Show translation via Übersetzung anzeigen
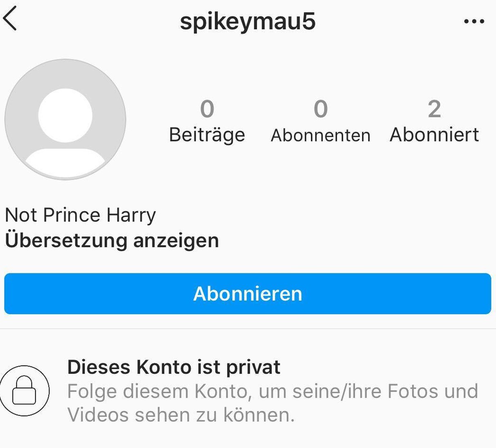This screenshot has height=448, width=496. pos(112,241)
